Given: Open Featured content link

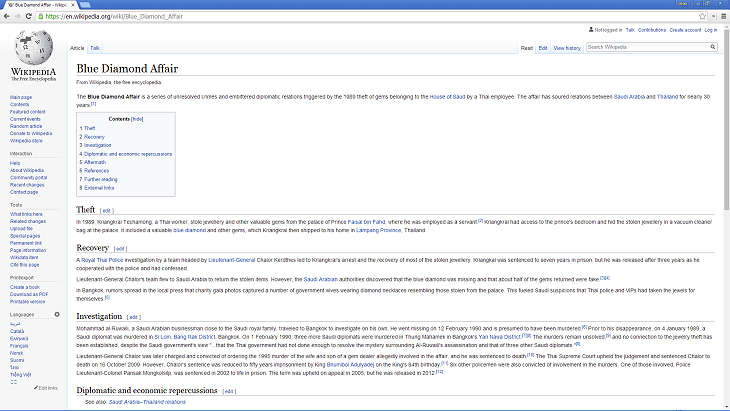Looking at the screenshot, I should [28, 112].
